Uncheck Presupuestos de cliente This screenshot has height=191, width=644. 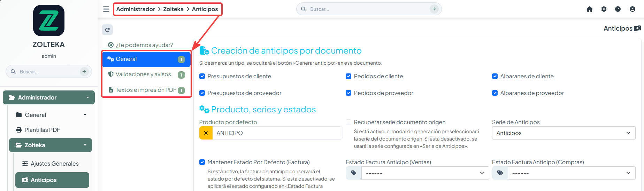202,76
